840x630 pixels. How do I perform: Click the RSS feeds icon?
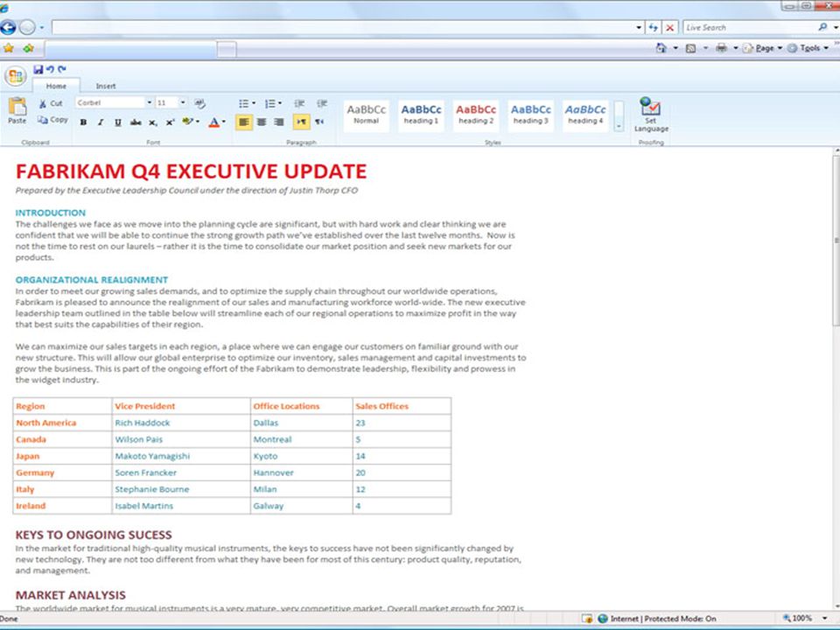coord(691,48)
